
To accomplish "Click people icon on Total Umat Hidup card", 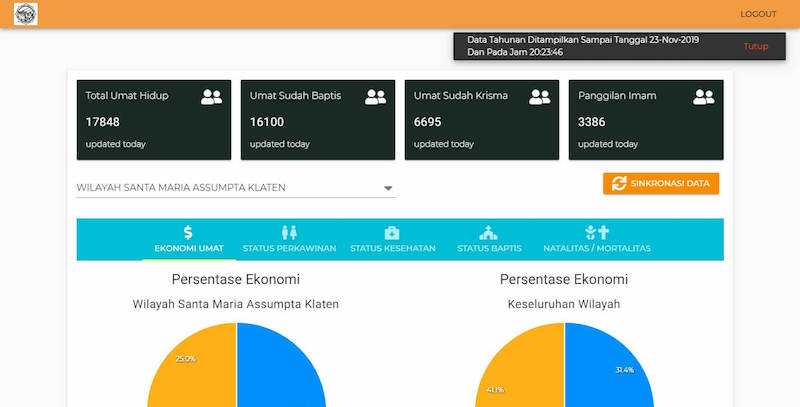I will click(211, 97).
